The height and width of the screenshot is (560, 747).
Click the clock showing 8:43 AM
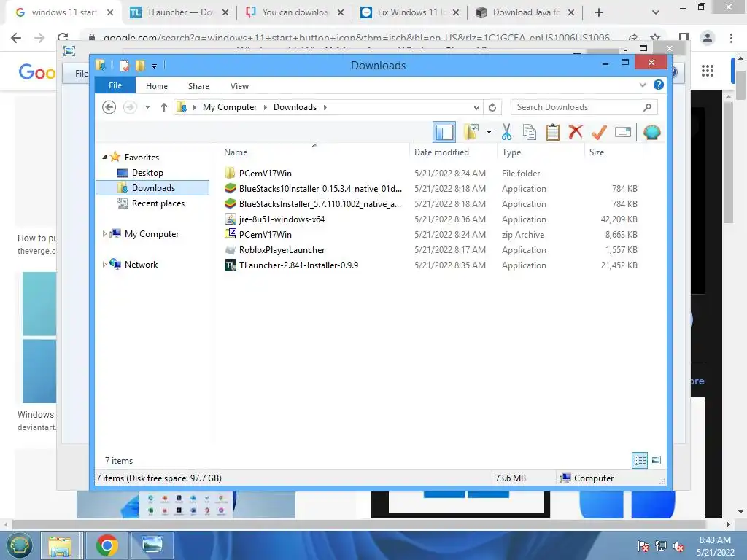click(x=715, y=540)
